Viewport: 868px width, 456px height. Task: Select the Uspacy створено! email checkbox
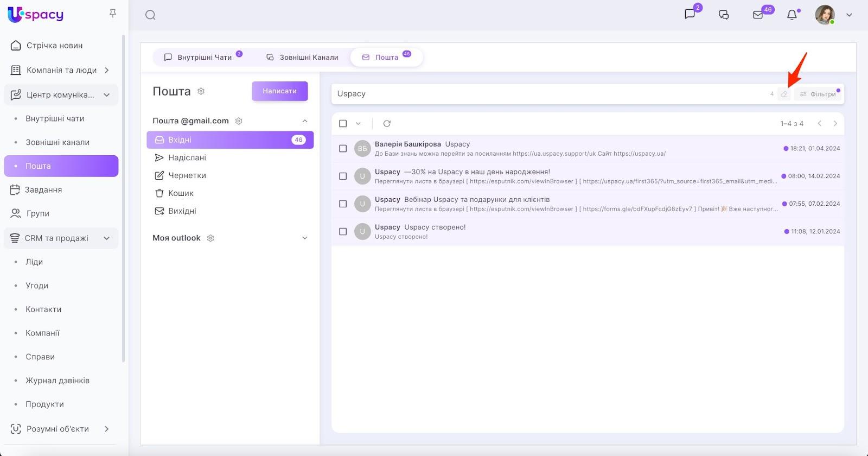[x=343, y=232]
